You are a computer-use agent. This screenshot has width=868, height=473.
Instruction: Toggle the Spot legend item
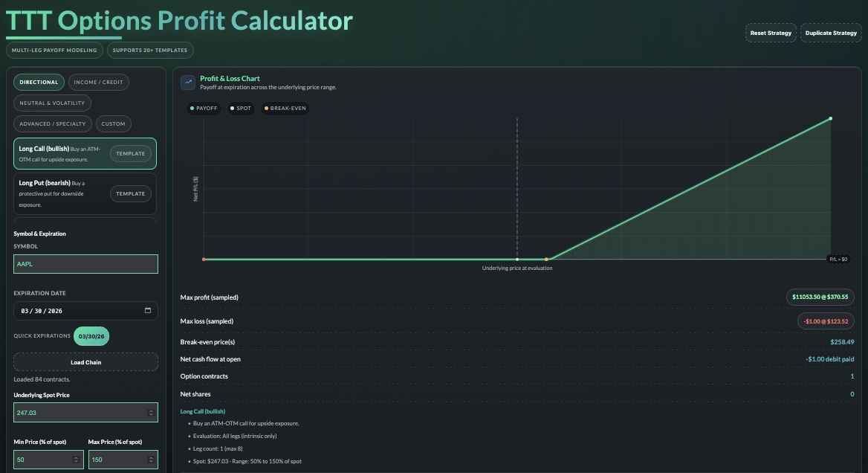tap(241, 108)
